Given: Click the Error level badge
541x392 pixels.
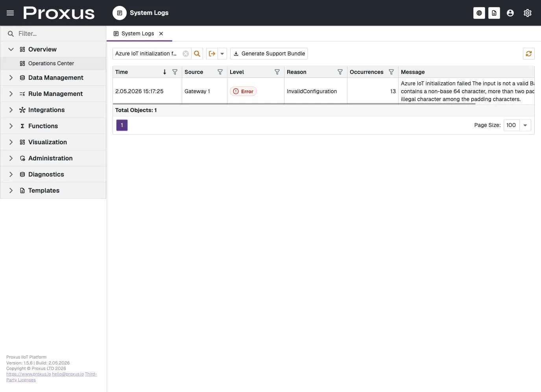Looking at the screenshot, I should click(243, 92).
